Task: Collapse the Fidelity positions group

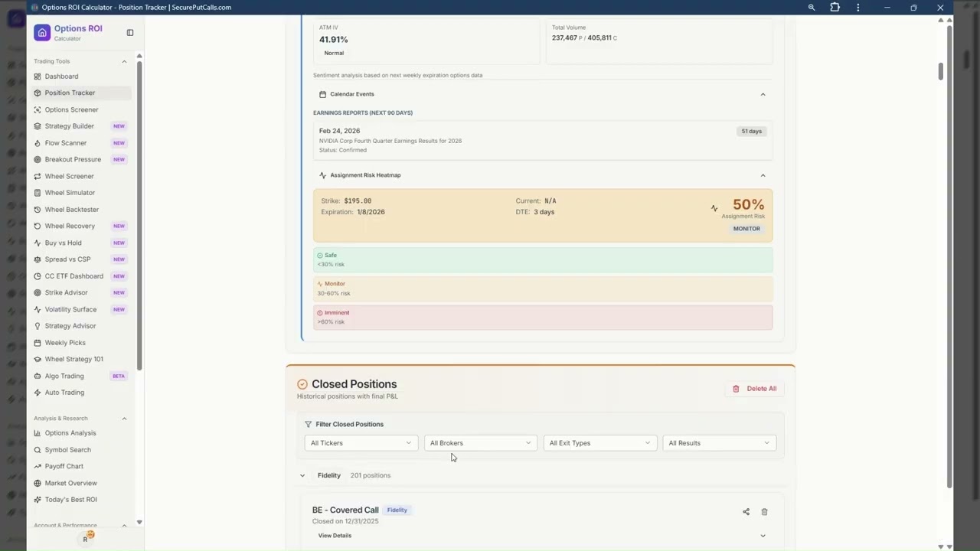Action: point(302,475)
